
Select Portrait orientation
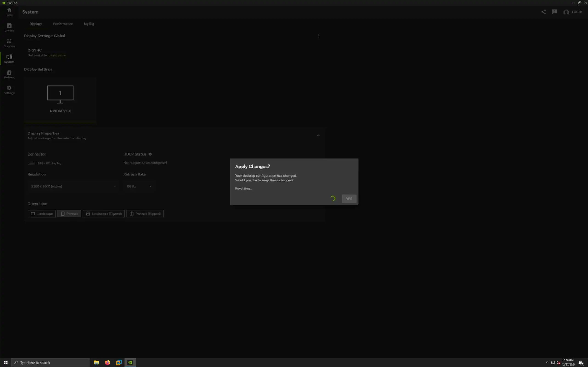[x=69, y=214]
